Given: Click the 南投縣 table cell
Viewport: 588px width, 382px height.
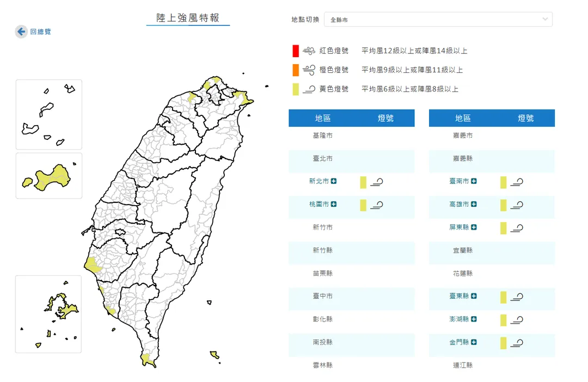Looking at the screenshot, I should [322, 342].
